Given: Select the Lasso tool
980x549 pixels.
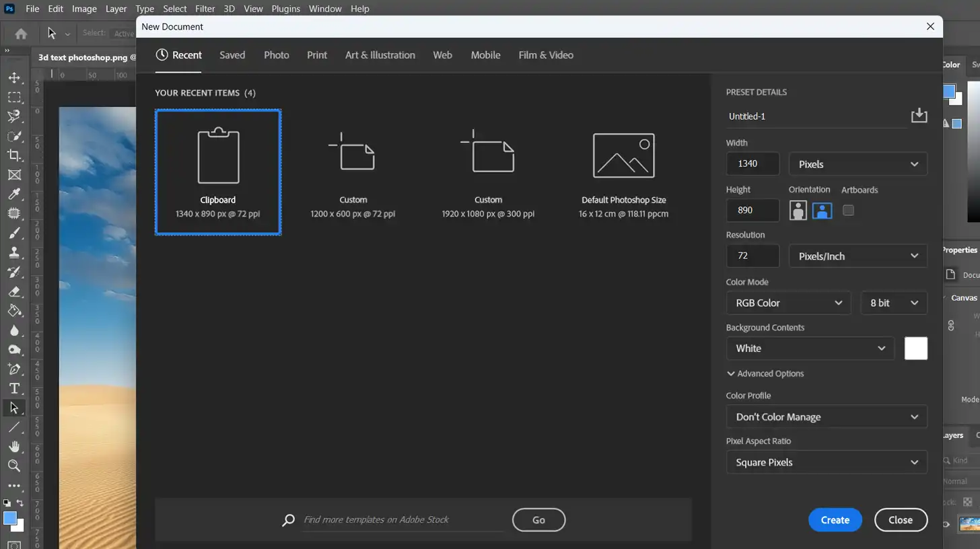Looking at the screenshot, I should pos(14,116).
